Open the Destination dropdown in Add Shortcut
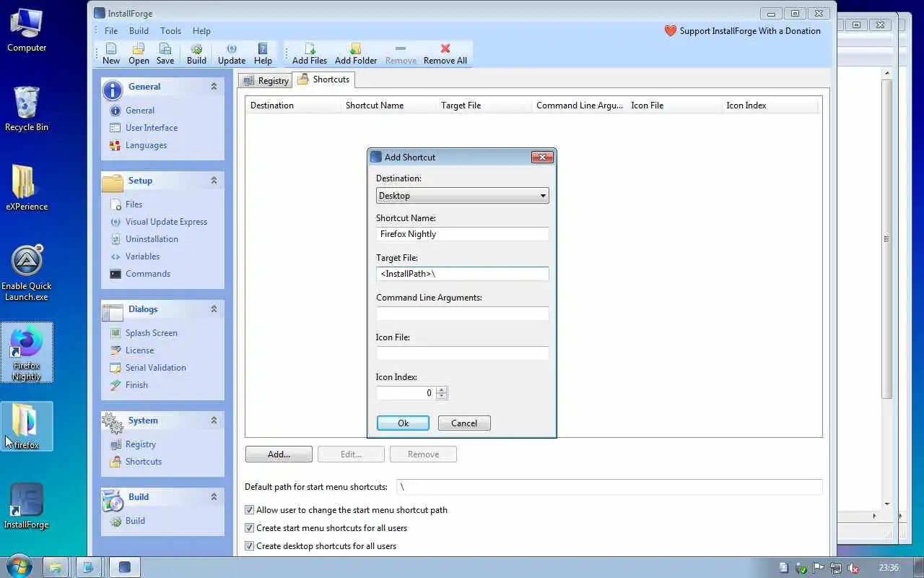Image resolution: width=924 pixels, height=578 pixels. pyautogui.click(x=463, y=196)
